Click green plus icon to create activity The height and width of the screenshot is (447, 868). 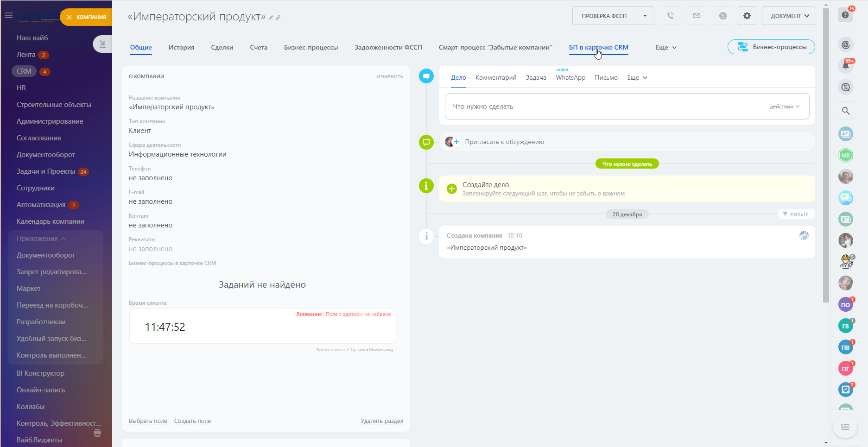[451, 189]
